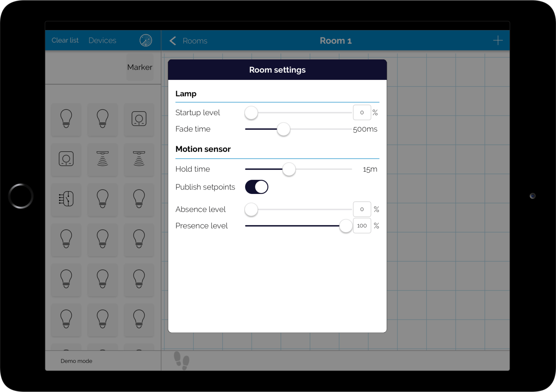Click Clear list in the top bar
The width and height of the screenshot is (556, 392).
click(65, 40)
